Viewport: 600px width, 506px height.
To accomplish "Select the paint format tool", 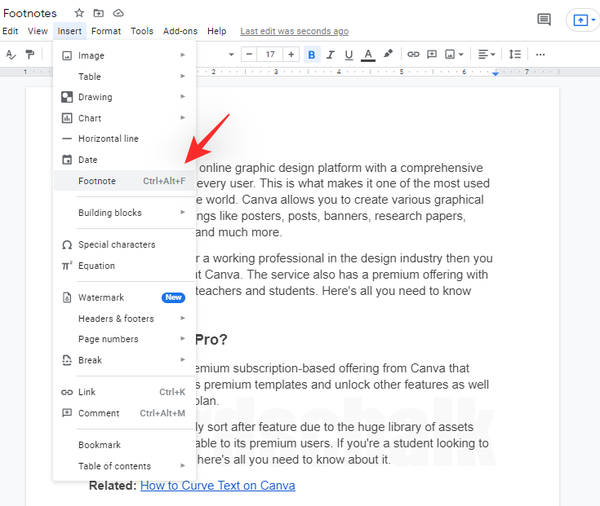I will coord(29,55).
